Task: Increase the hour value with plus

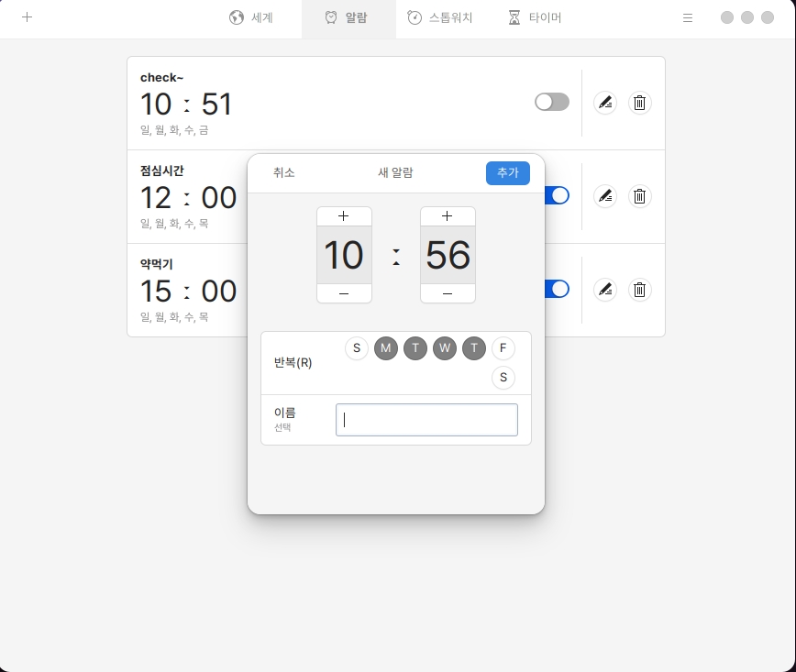Action: click(x=344, y=216)
